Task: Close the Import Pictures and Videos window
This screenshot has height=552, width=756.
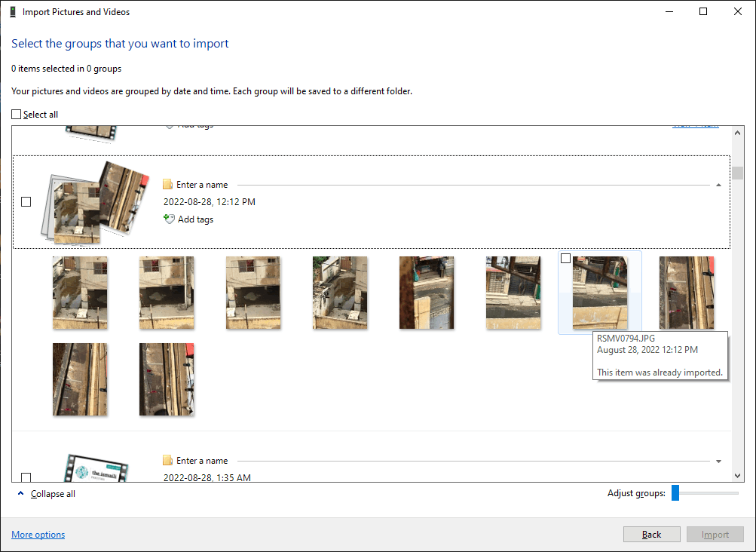Action: (738, 11)
